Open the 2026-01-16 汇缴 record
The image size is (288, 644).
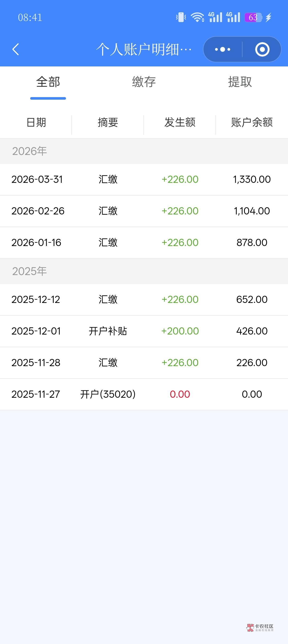144,243
